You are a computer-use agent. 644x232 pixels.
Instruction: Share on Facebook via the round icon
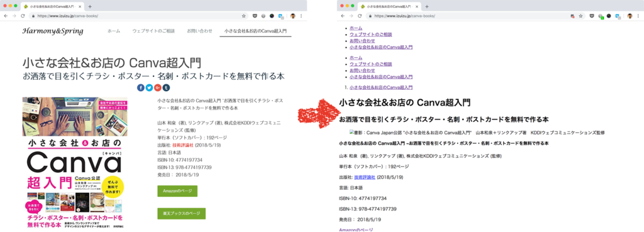tap(140, 87)
